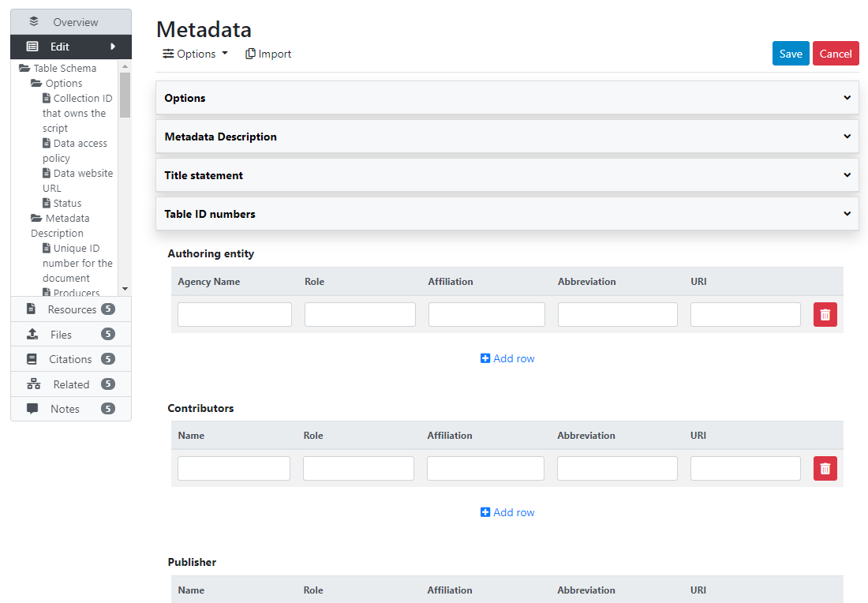Image resolution: width=868 pixels, height=603 pixels.
Task: Click file icon beside Data access policy
Action: (47, 143)
